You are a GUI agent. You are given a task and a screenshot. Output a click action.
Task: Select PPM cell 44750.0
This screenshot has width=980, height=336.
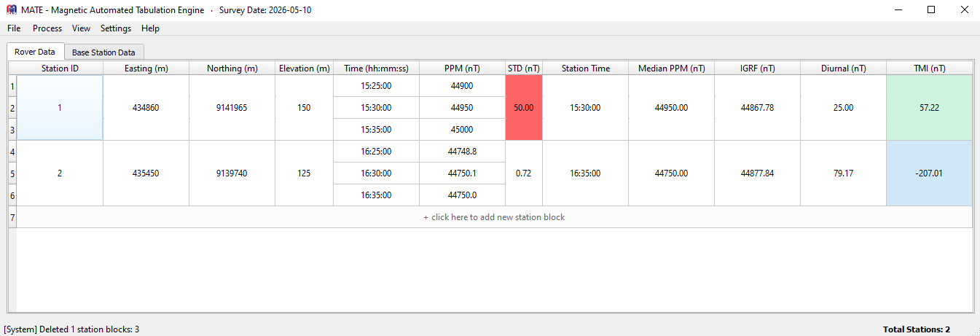(x=462, y=195)
